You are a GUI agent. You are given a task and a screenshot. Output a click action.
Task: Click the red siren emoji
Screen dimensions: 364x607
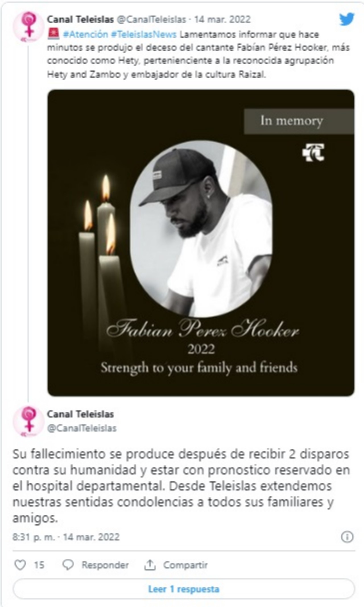click(53, 34)
